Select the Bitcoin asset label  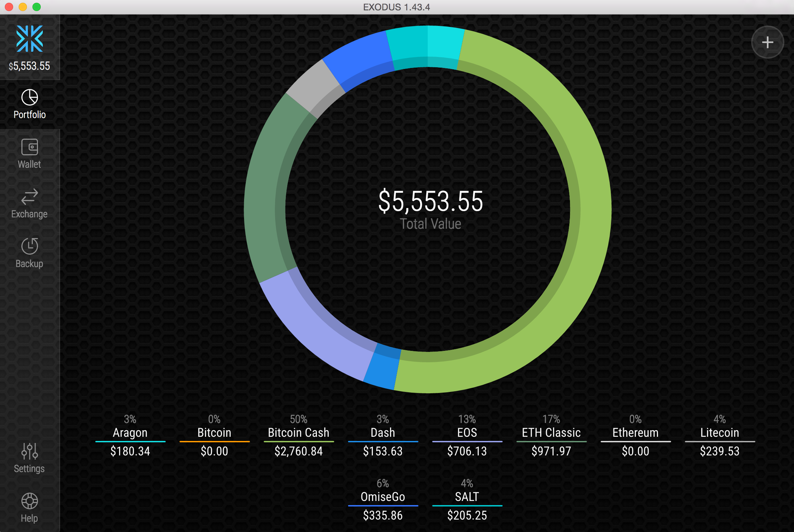(214, 433)
